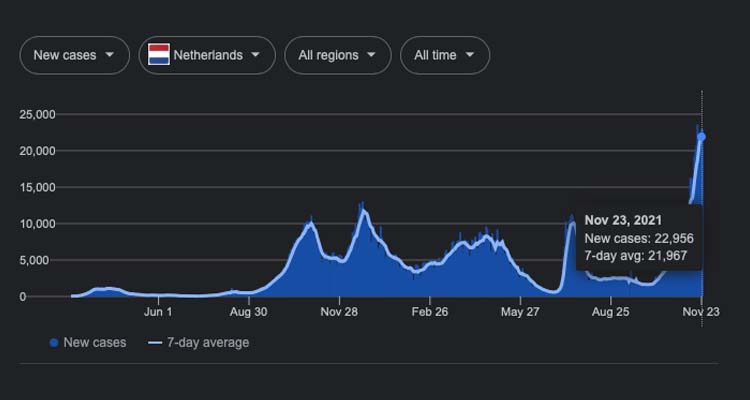Click the 15,000 y-axis value

37,187
